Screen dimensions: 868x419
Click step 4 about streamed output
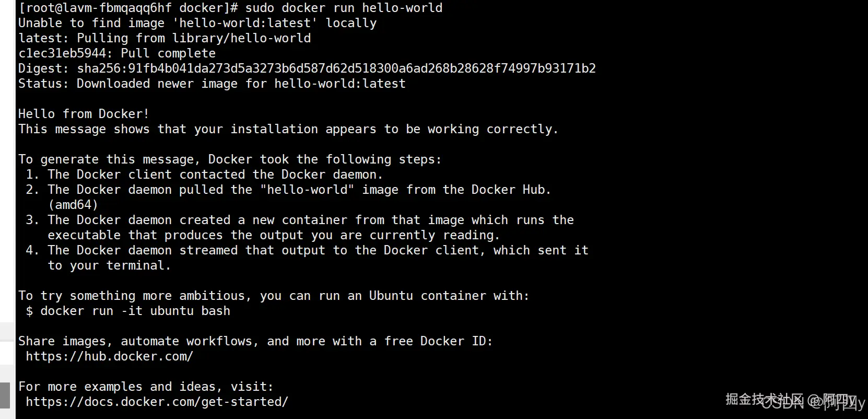[x=307, y=251]
